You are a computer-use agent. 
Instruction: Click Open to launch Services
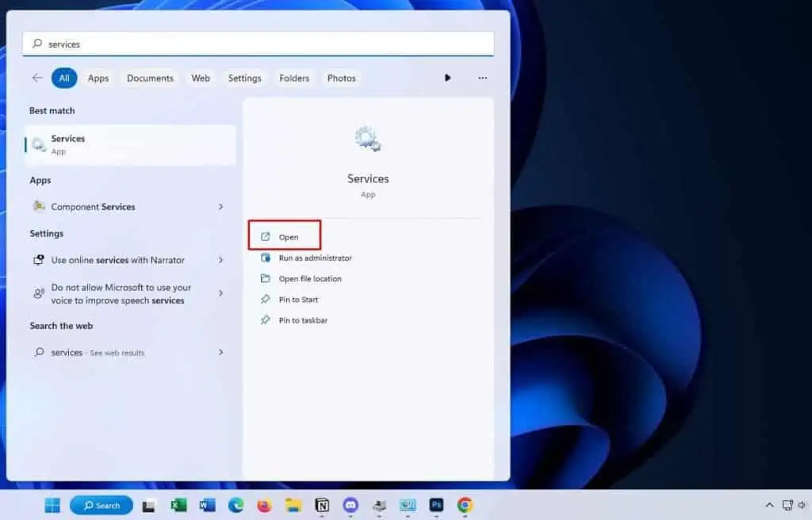click(288, 235)
